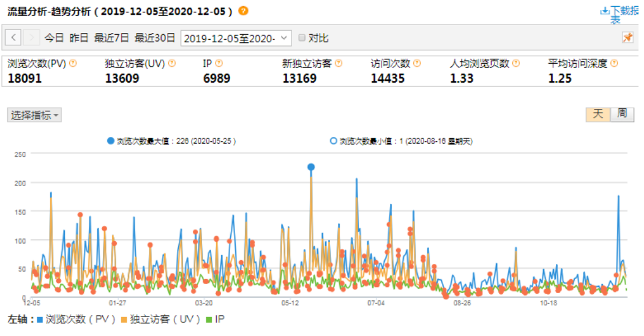The height and width of the screenshot is (336, 644).
Task: Enable the 对比 comparison checkbox
Action: [302, 38]
